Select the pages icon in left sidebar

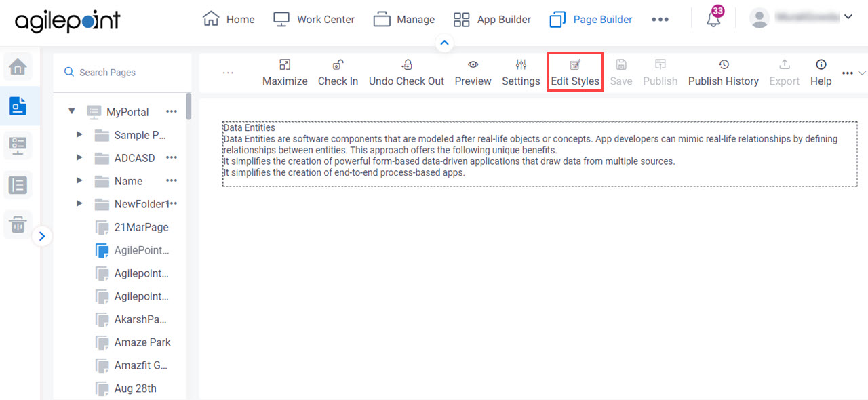tap(18, 106)
